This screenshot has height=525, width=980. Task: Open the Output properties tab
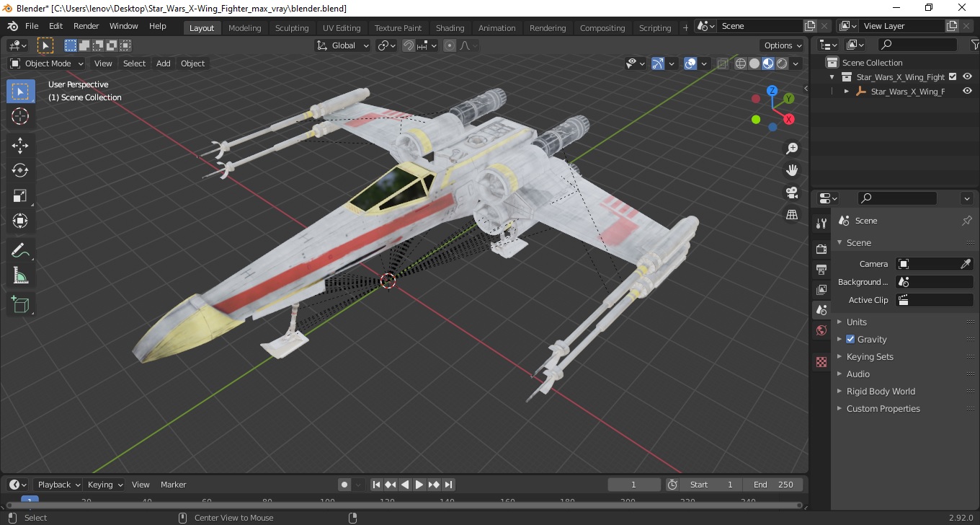click(821, 269)
